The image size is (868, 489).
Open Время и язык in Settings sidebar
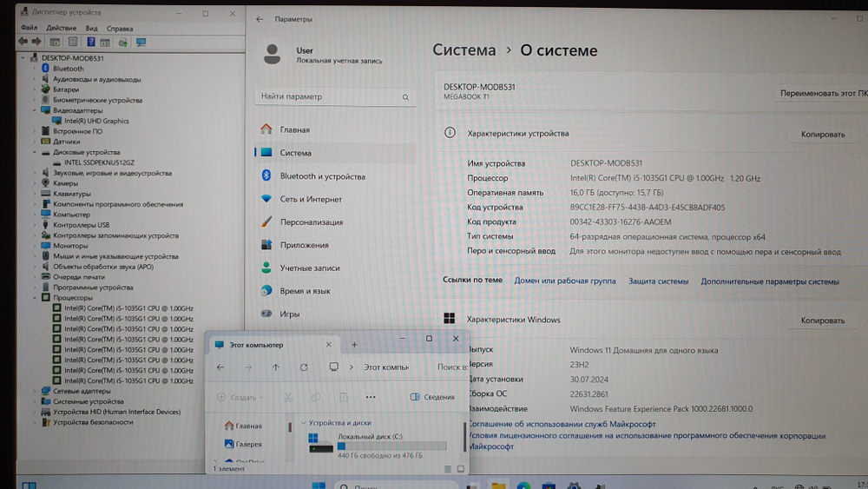[335, 291]
